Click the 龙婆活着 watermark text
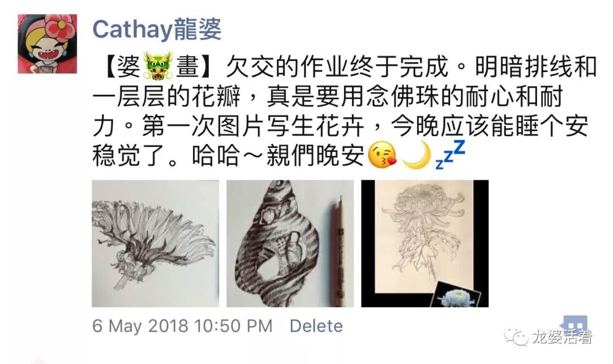This screenshot has width=613, height=364. coord(562,337)
